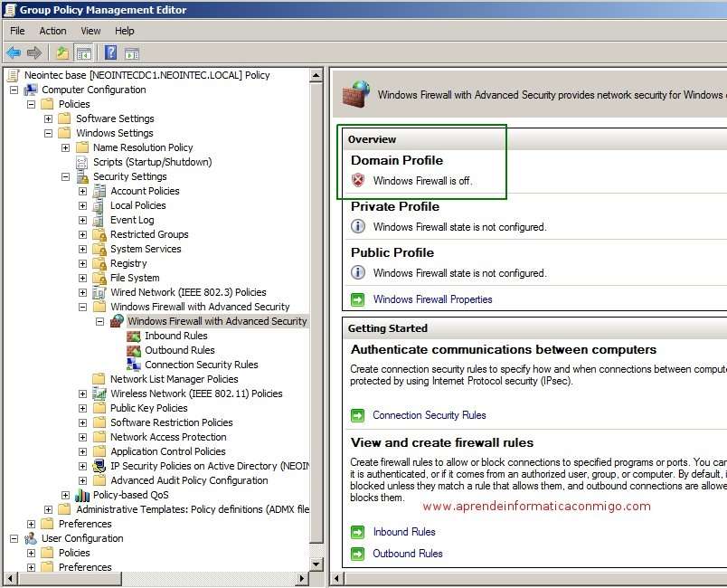Expand the Administrative Templates node
The height and width of the screenshot is (588, 727).
click(x=48, y=509)
